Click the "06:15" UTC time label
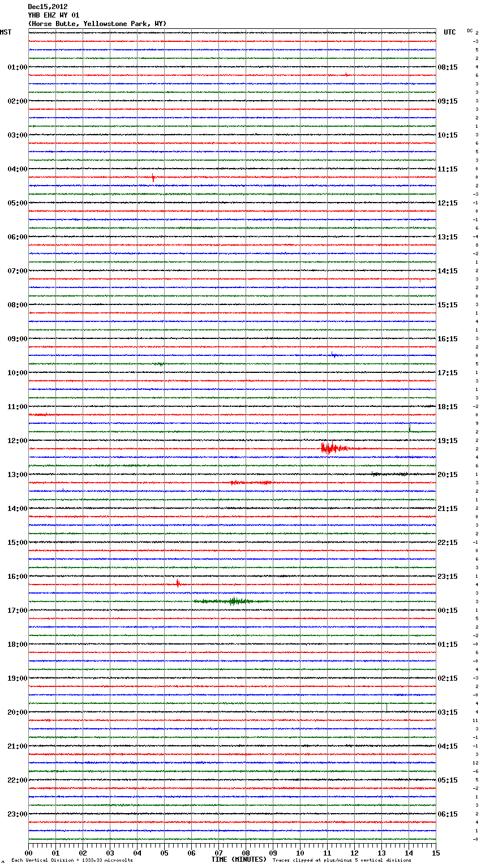 [448, 814]
